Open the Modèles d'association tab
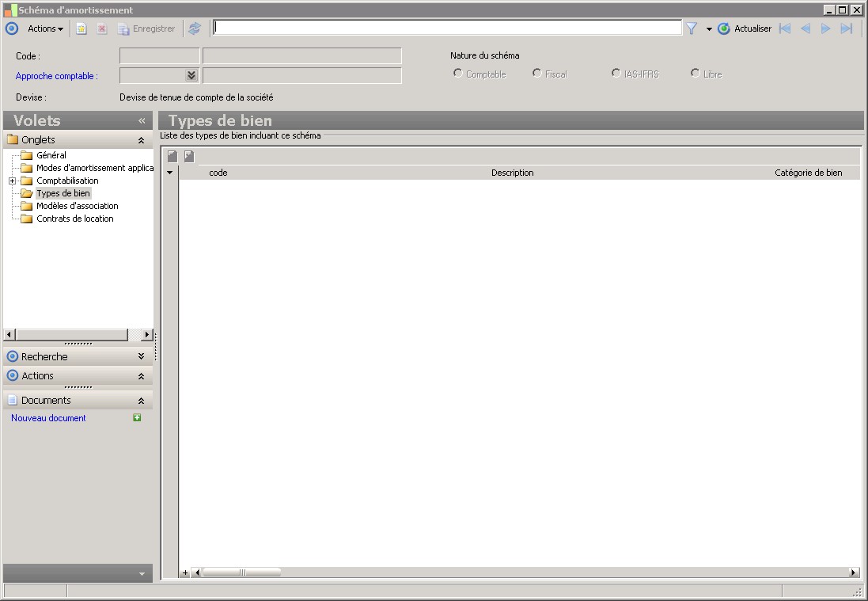This screenshot has height=601, width=868. 77,206
